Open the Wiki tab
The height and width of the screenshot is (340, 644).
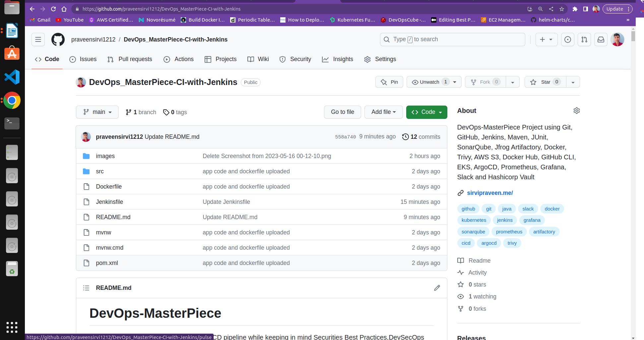point(258,59)
